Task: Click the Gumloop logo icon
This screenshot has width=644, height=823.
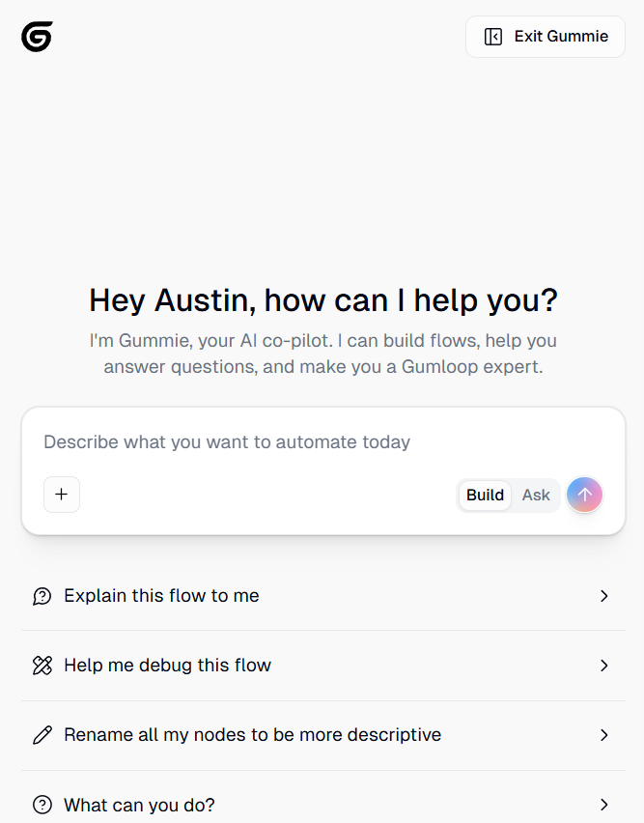Action: point(36,36)
